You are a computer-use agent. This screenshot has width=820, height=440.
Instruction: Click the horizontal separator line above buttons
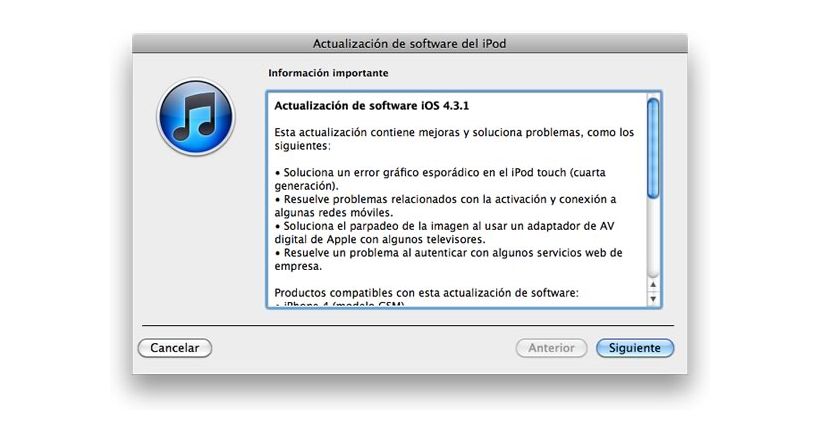(408, 325)
